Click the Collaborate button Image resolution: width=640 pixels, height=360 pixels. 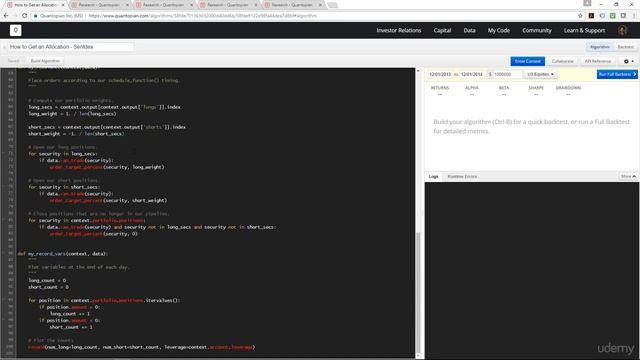pyautogui.click(x=562, y=61)
